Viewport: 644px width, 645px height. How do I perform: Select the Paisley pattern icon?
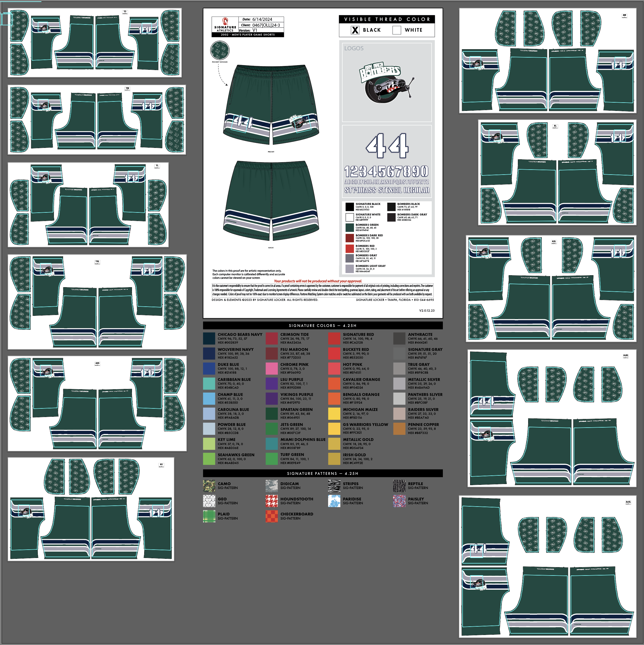[399, 501]
